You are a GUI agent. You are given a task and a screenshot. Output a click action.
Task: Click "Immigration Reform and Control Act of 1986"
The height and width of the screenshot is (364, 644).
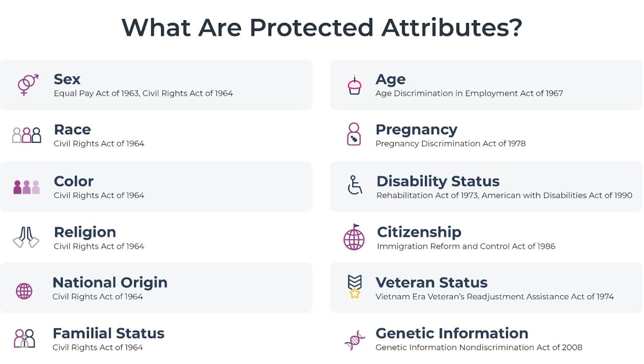click(466, 246)
